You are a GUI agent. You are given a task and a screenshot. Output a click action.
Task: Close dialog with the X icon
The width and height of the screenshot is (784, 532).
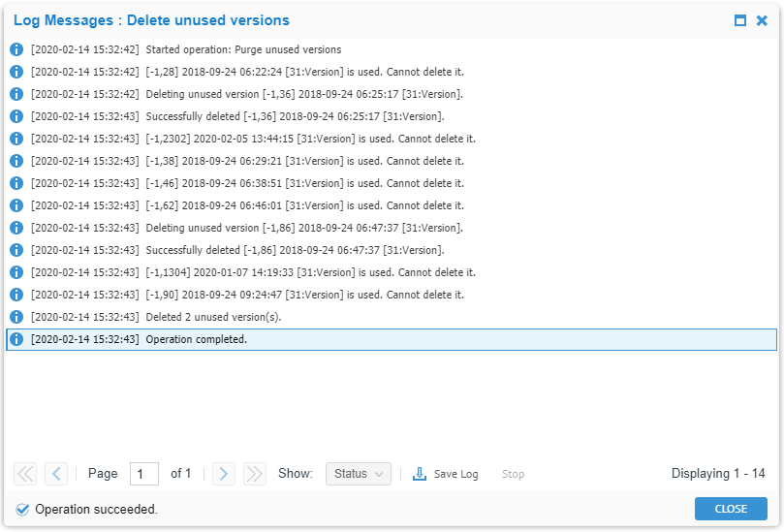pos(763,20)
